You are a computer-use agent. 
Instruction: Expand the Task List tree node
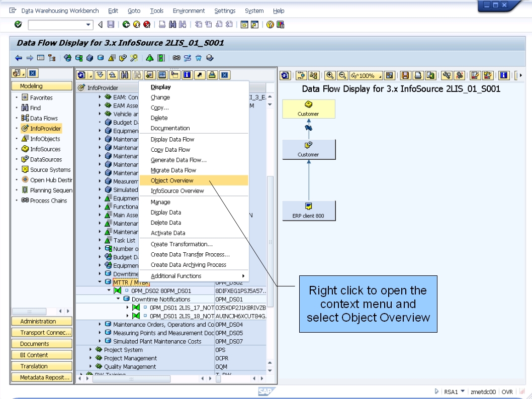pos(100,240)
